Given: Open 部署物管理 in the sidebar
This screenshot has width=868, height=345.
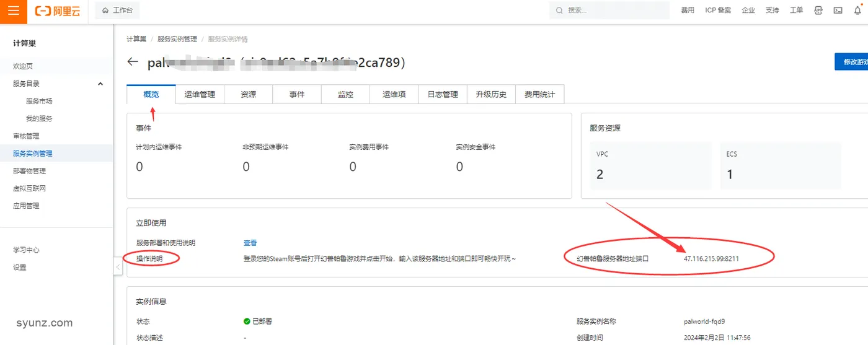Looking at the screenshot, I should tap(29, 171).
